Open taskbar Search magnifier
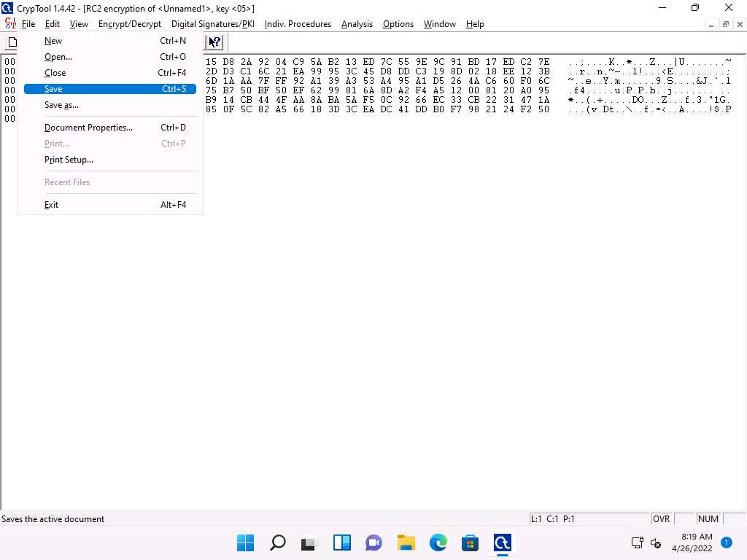Image resolution: width=747 pixels, height=560 pixels. pos(278,542)
